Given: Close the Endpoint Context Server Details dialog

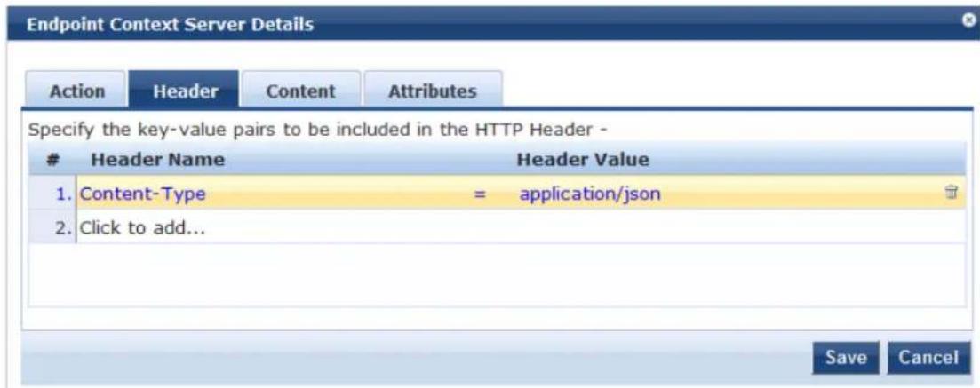Looking at the screenshot, I should pyautogui.click(x=969, y=21).
